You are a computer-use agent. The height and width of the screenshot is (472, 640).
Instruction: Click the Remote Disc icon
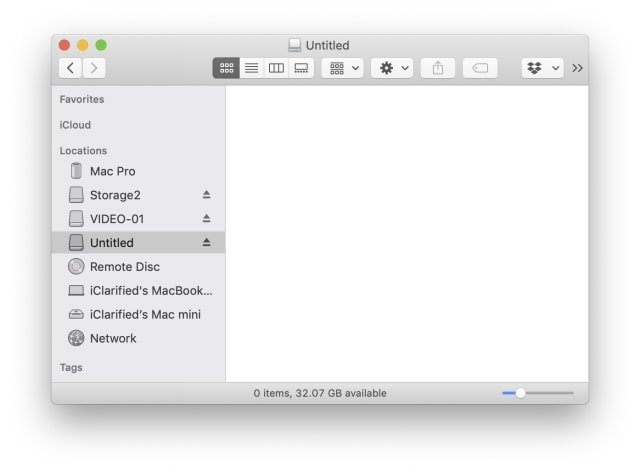pyautogui.click(x=76, y=267)
